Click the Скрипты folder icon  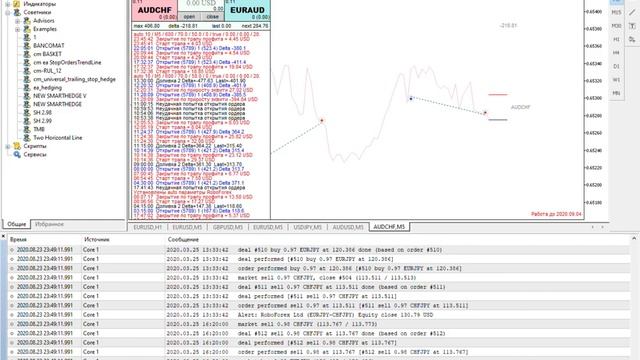pyautogui.click(x=17, y=146)
